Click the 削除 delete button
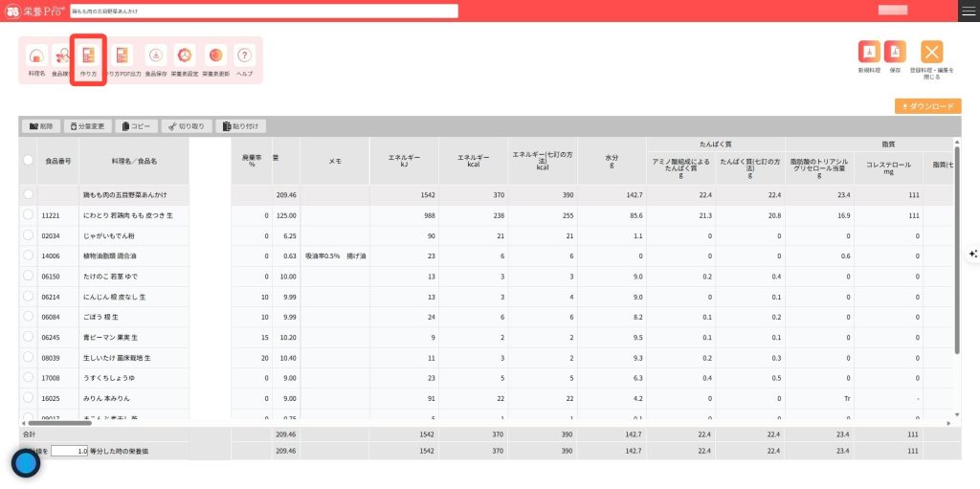Image resolution: width=980 pixels, height=489 pixels. (x=41, y=125)
